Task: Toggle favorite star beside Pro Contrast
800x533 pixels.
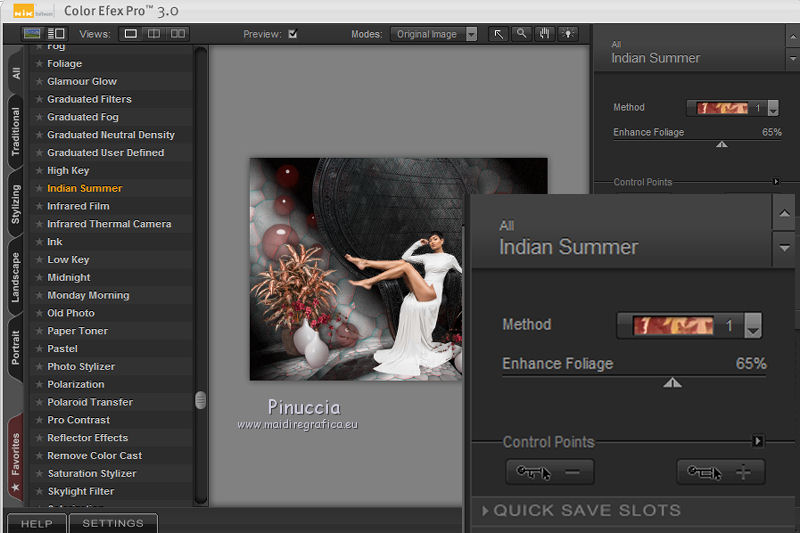Action: coord(39,420)
